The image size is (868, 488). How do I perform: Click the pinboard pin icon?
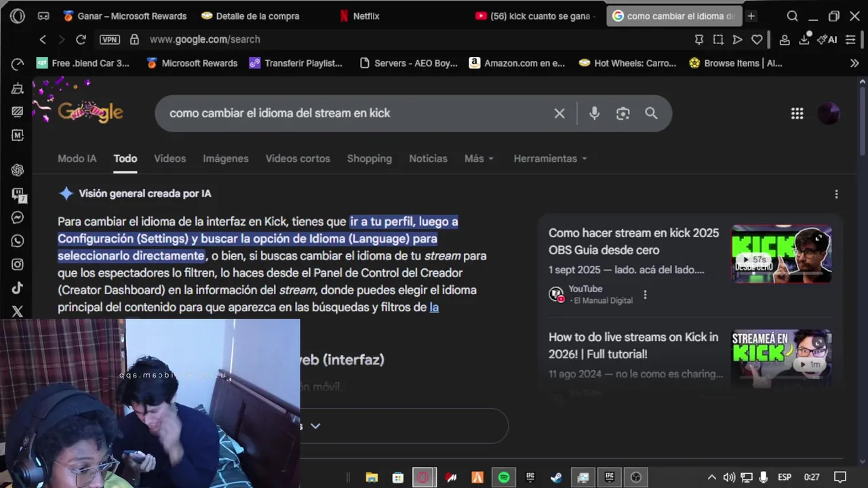tap(699, 39)
